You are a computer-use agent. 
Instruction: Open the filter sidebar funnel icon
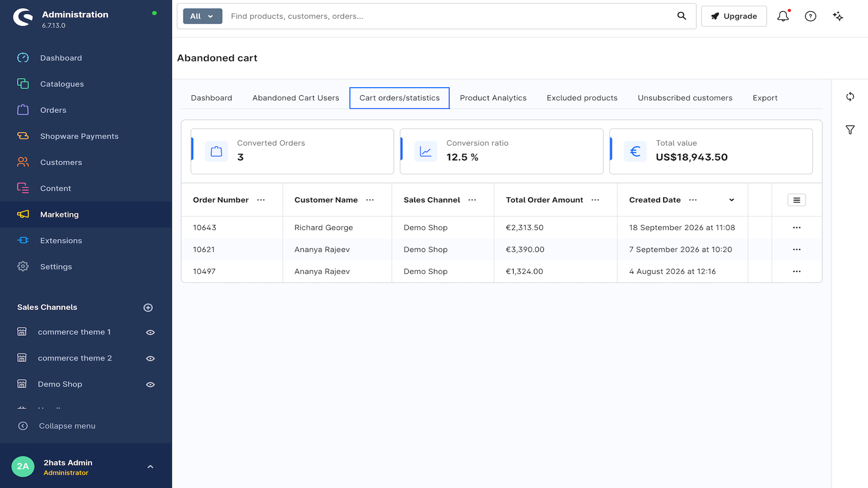[x=850, y=130]
